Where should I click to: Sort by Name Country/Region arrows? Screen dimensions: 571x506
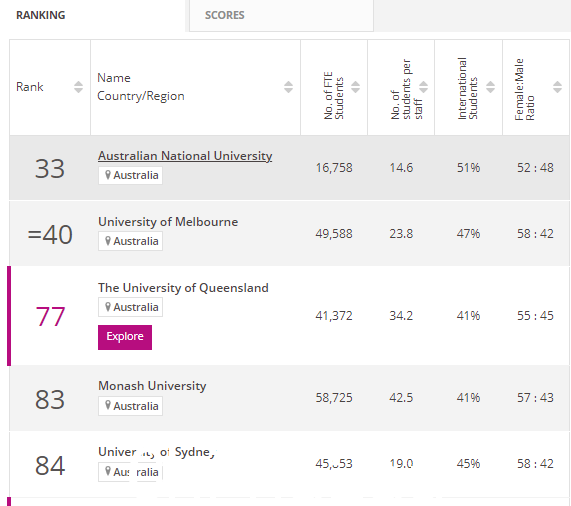(288, 87)
